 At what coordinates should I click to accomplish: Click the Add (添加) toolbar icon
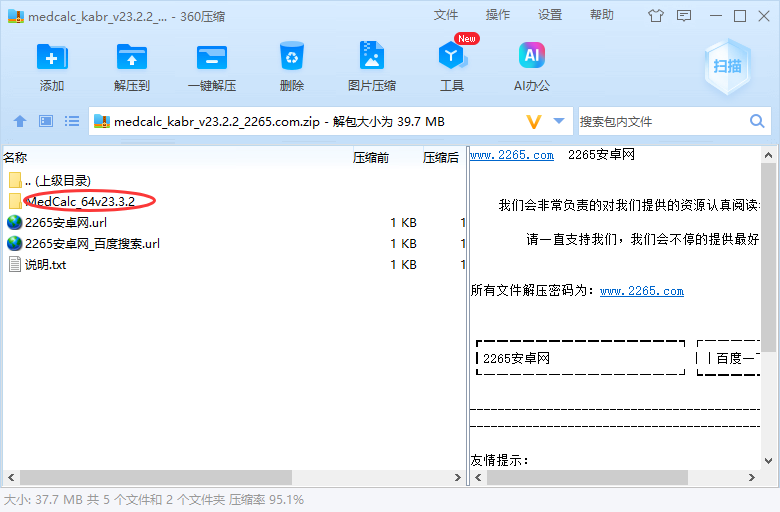[x=52, y=57]
